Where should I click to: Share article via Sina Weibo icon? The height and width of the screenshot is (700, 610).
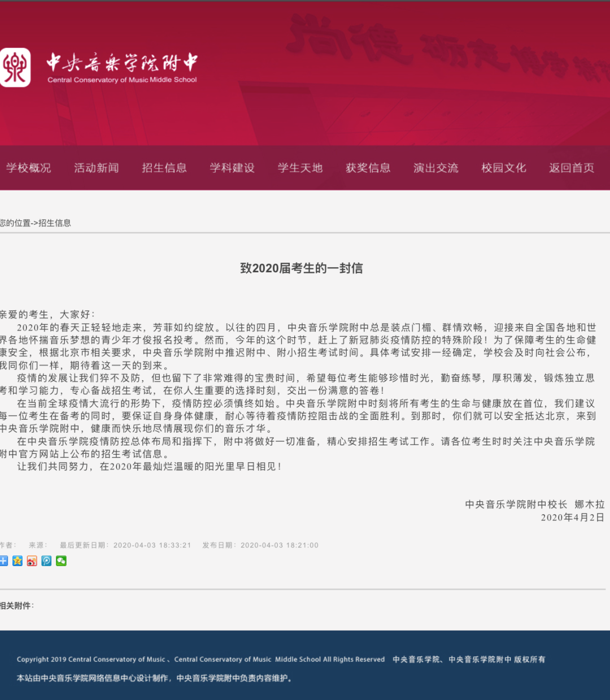32,560
